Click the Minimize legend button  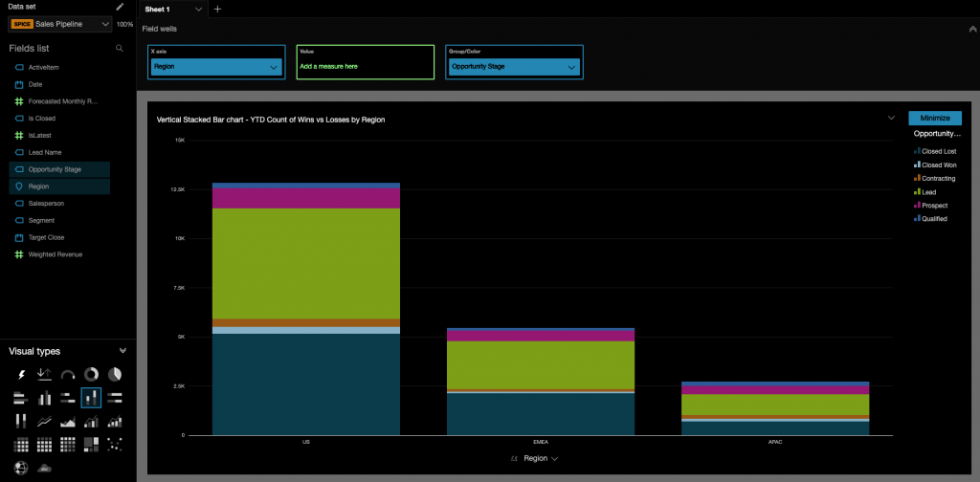pos(934,118)
